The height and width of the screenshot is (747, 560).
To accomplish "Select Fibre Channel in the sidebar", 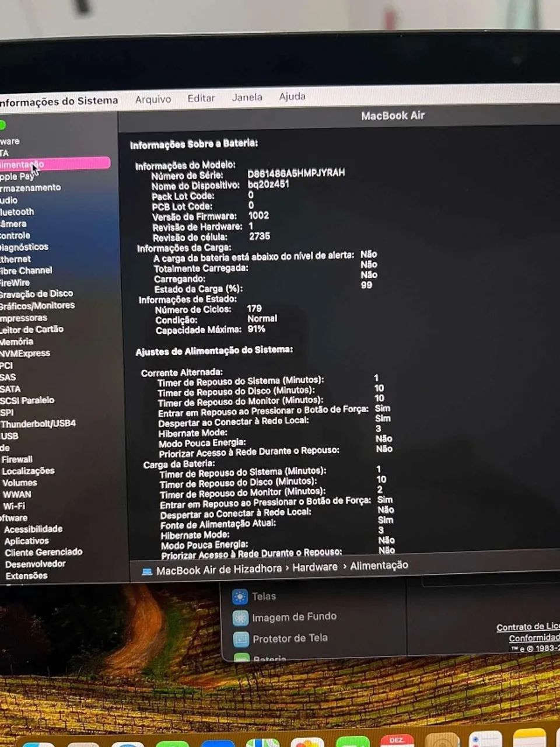I will [26, 271].
